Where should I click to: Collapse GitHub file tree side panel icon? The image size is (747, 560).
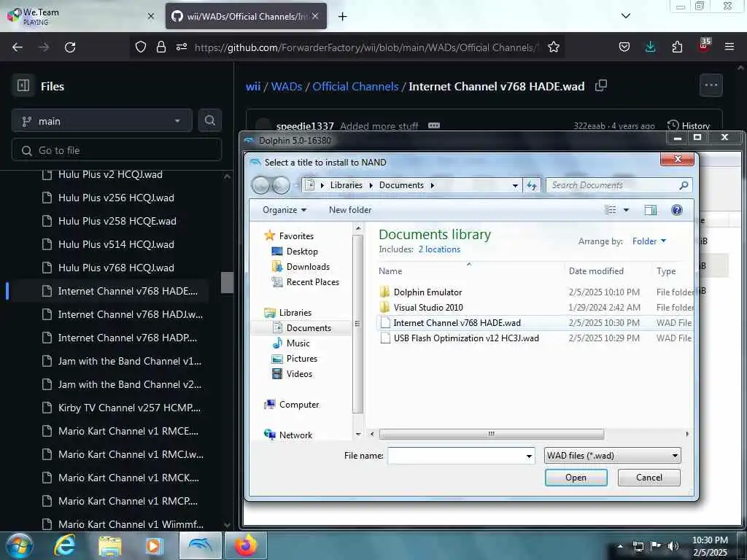tap(23, 86)
